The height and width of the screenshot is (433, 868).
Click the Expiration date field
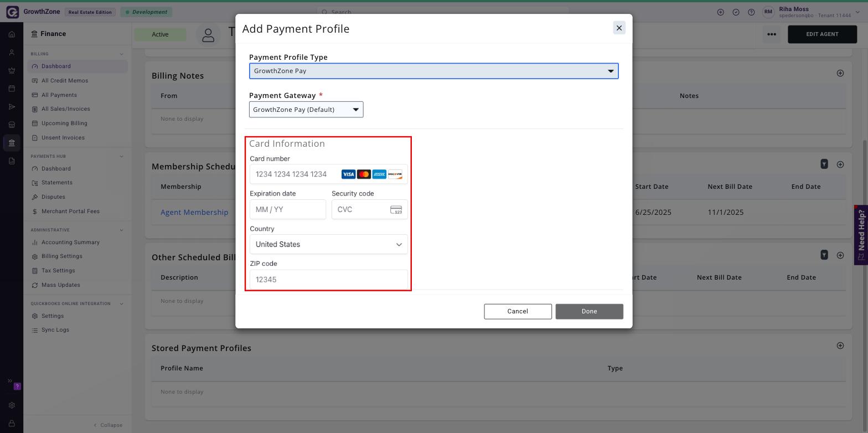[288, 209]
